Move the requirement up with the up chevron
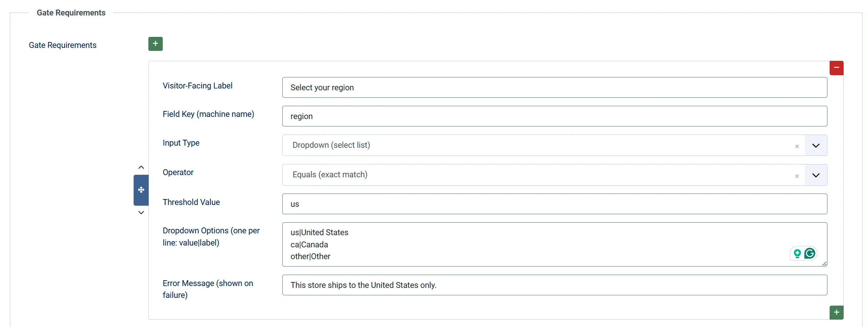The width and height of the screenshot is (868, 327). 141,167
